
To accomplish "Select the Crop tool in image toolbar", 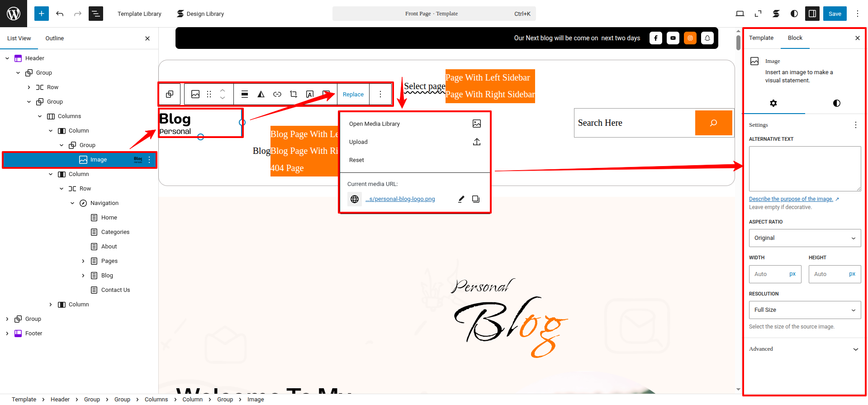I will coord(294,94).
